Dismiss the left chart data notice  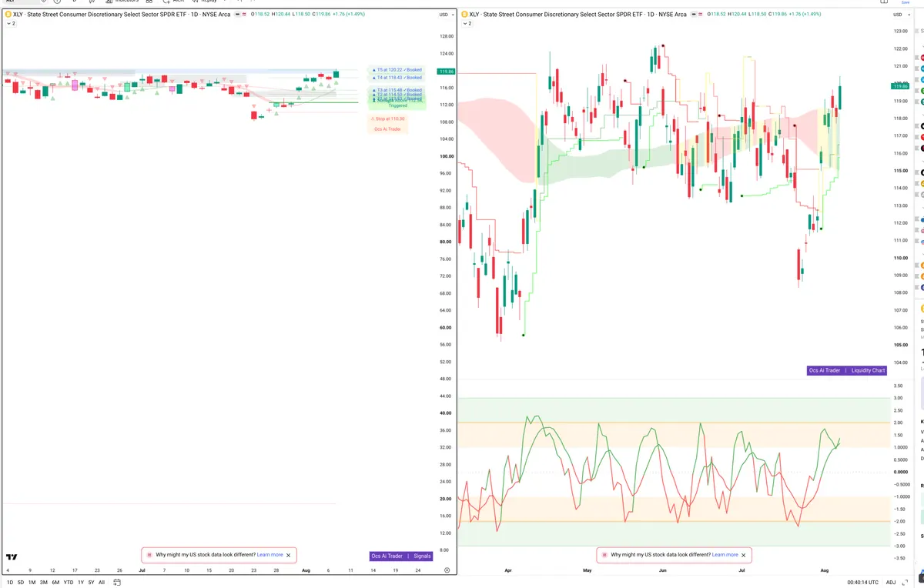(289, 555)
